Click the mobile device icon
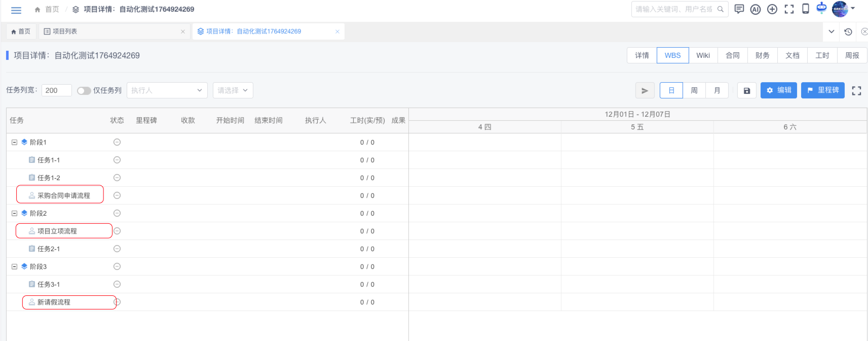Screen dimensions: 868x341 point(806,9)
